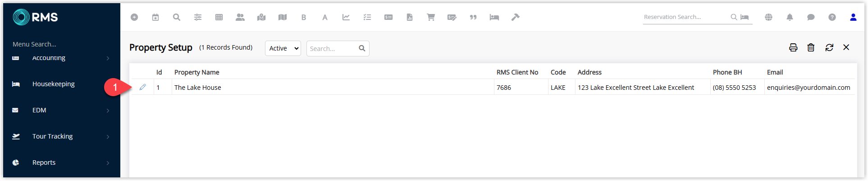This screenshot has width=868, height=181.
Task: Expand the Accounting menu item
Action: pyautogui.click(x=61, y=58)
